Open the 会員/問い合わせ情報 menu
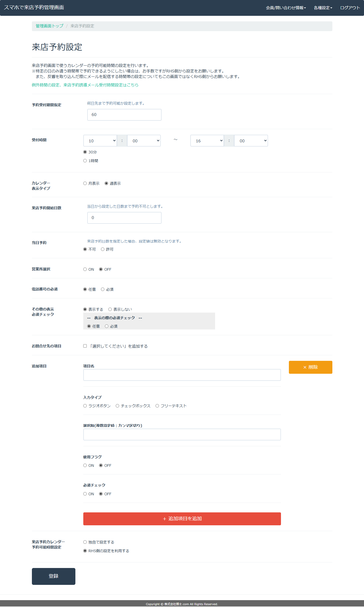364x607 pixels. [x=286, y=8]
